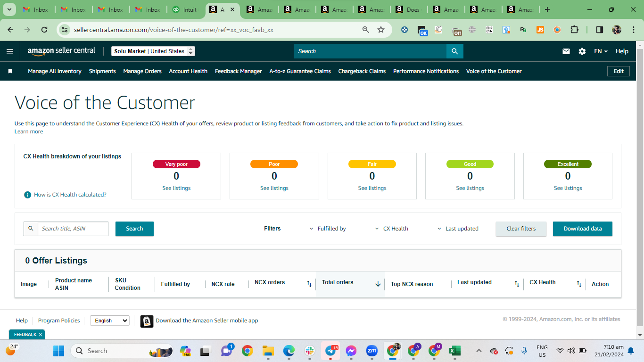The image size is (644, 362).
Task: Go back with the browser back arrow
Action: pyautogui.click(x=10, y=30)
